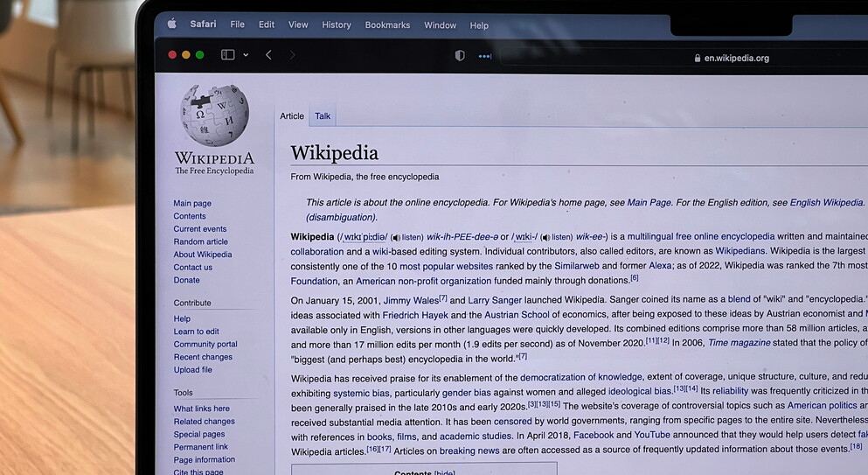This screenshot has width=868, height=475.
Task: Open the Safari menu
Action: tap(203, 24)
